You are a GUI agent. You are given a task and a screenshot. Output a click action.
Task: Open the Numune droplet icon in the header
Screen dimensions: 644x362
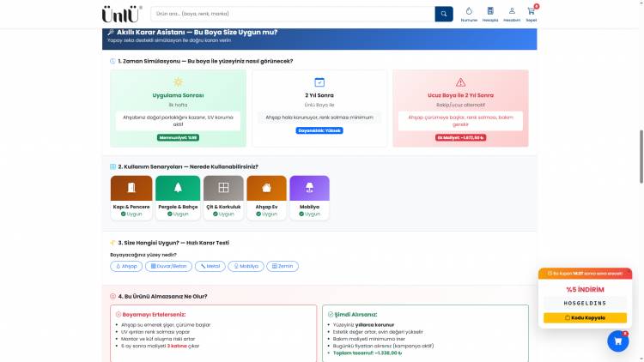coord(469,11)
